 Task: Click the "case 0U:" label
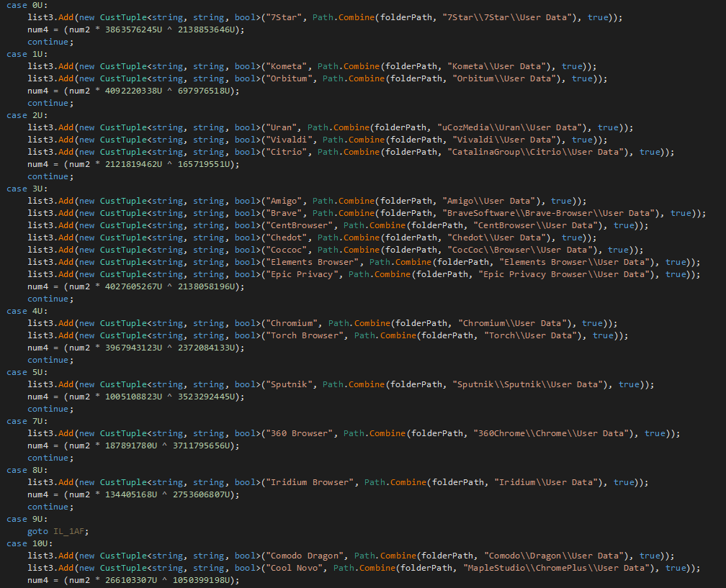[27, 5]
